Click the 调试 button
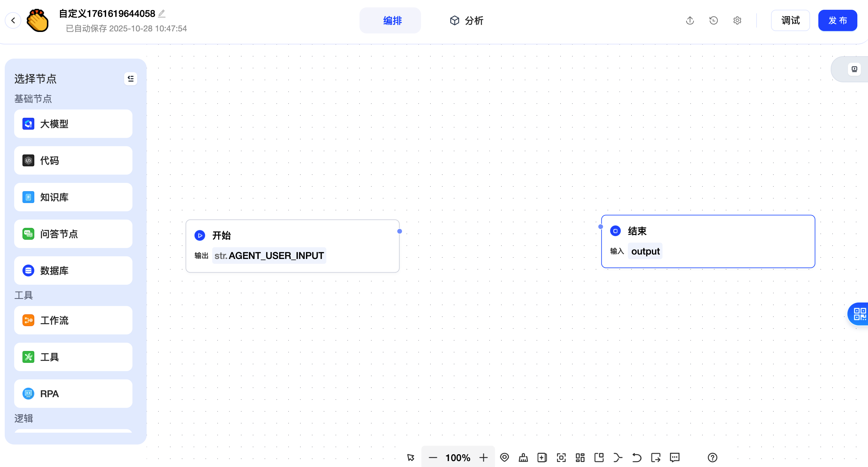Screen dimensions: 868x467 coord(790,21)
